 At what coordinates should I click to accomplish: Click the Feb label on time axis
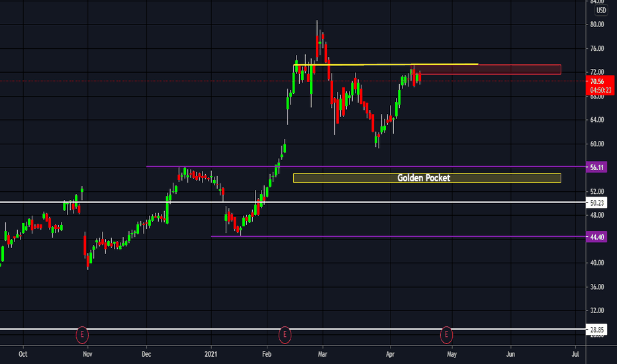click(267, 354)
